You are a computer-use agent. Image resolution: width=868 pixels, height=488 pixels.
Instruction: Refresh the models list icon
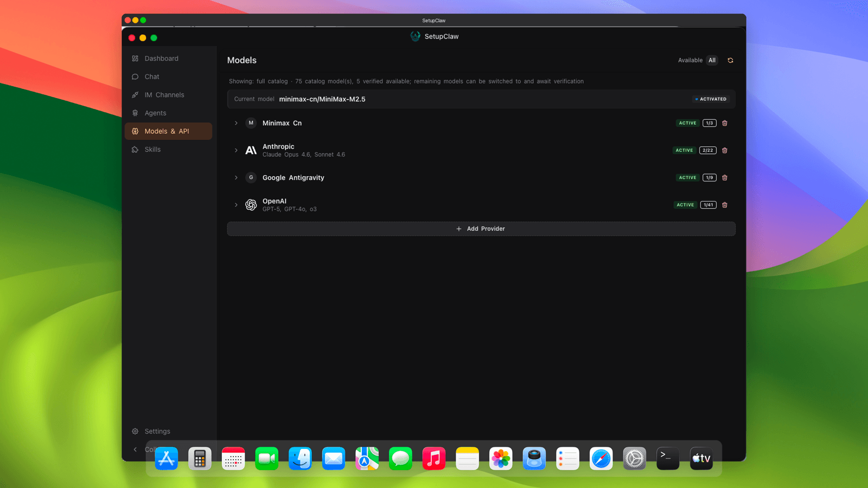(730, 60)
